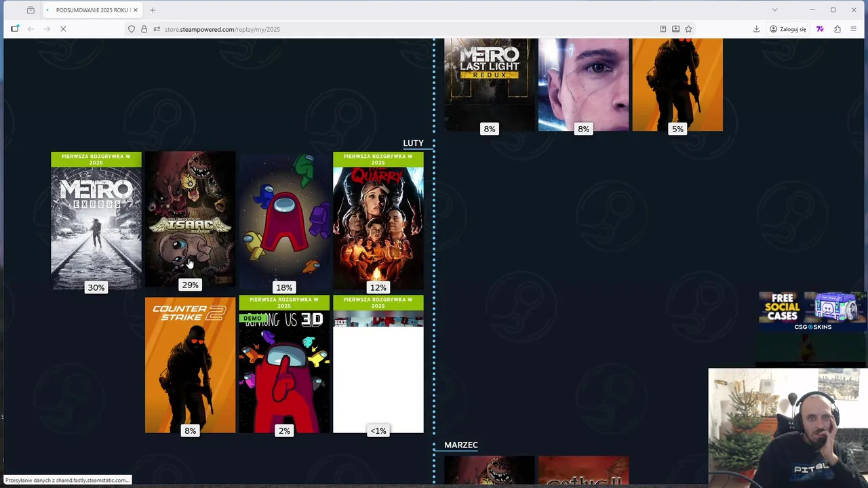Maximize the browser window
This screenshot has height=488, width=868.
pos(833,10)
